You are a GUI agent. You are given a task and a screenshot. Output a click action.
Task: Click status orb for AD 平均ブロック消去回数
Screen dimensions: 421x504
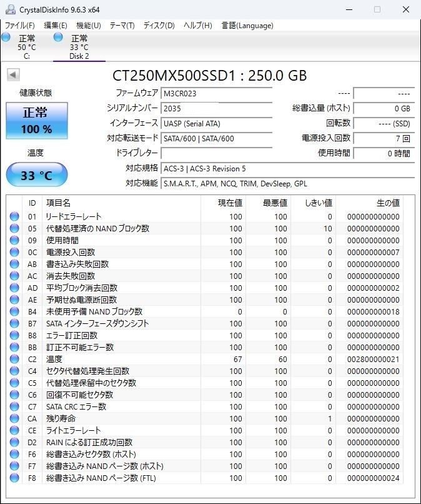(14, 288)
